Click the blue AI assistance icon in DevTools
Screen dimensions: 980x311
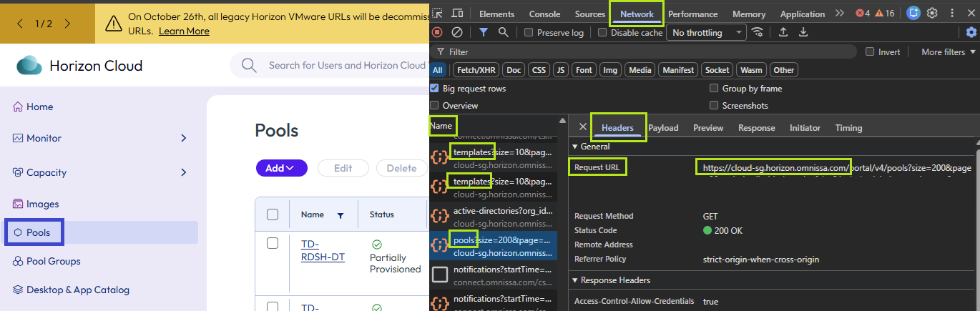pos(913,13)
